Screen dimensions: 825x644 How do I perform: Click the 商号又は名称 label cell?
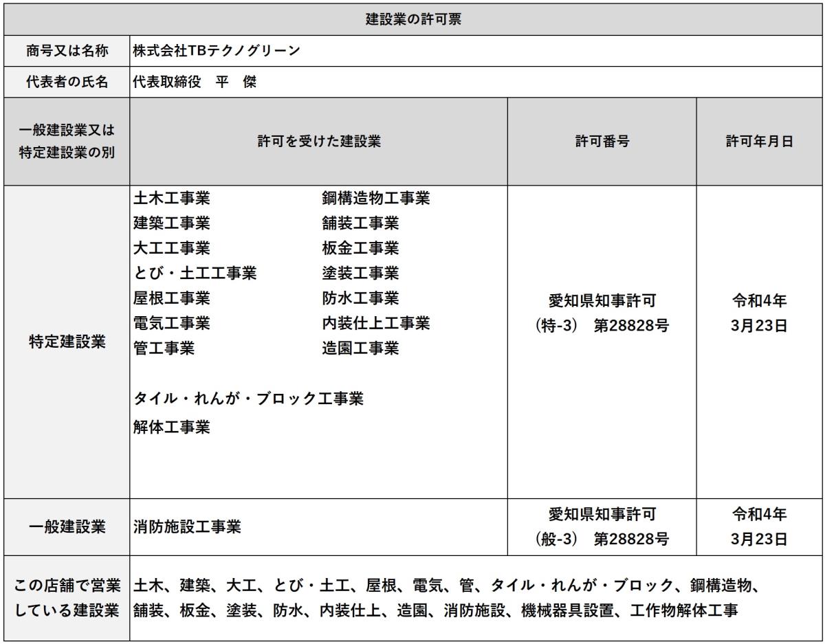(67, 52)
